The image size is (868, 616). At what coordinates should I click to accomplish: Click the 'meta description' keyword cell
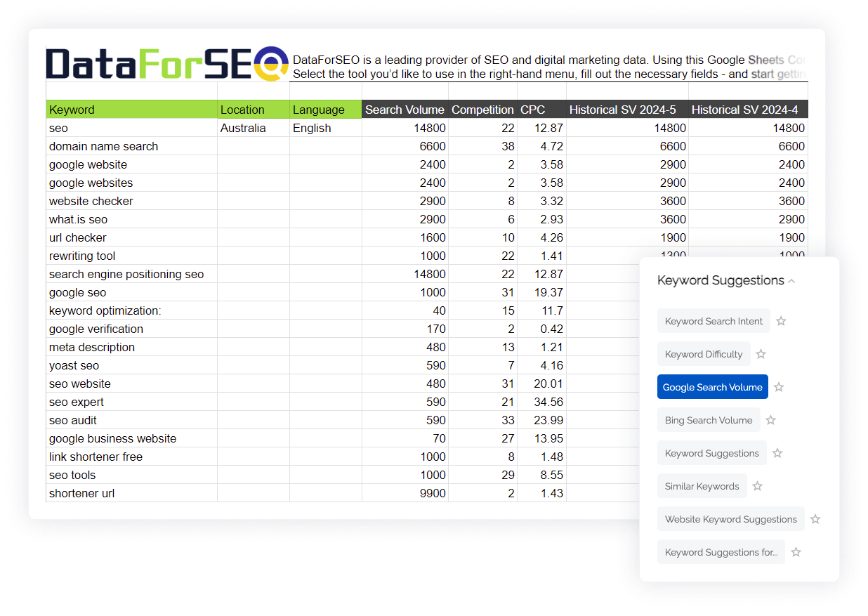(x=131, y=347)
